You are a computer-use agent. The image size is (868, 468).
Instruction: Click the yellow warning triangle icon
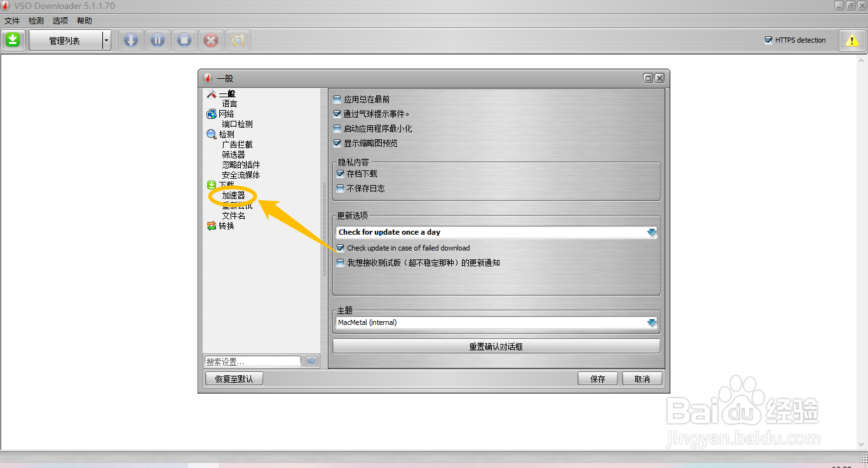(851, 40)
